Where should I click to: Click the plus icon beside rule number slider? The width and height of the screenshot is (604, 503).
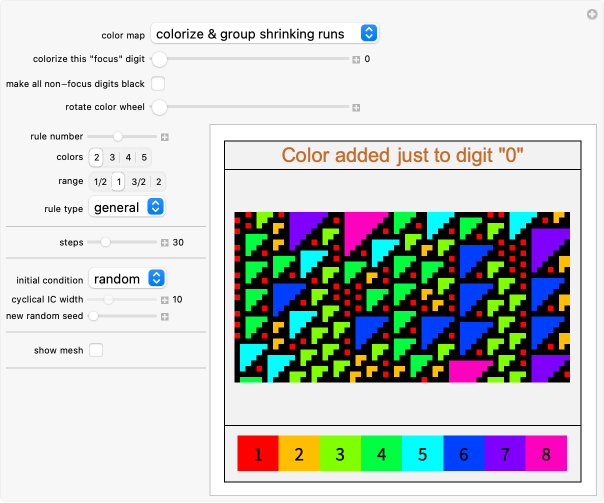point(165,136)
